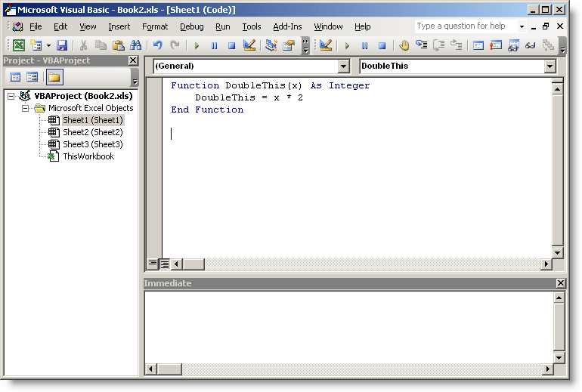Viewport: 582px width, 392px height.
Task: Select ThisWorkbook in the project tree
Action: point(88,156)
